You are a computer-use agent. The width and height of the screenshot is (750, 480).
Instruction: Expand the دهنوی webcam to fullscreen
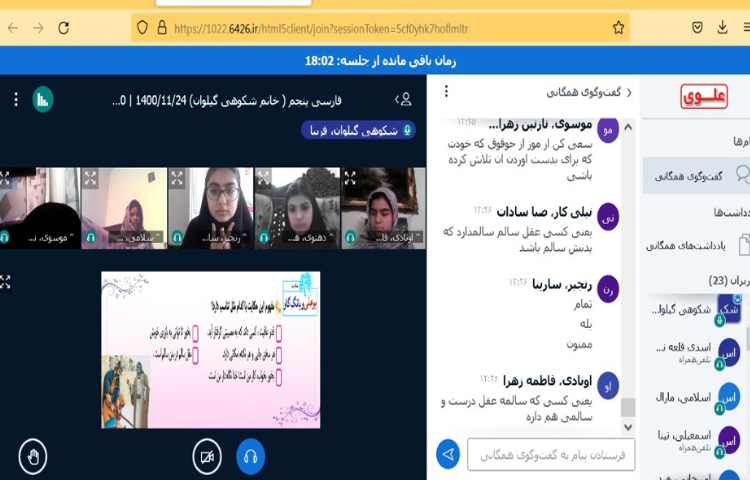(x=264, y=178)
